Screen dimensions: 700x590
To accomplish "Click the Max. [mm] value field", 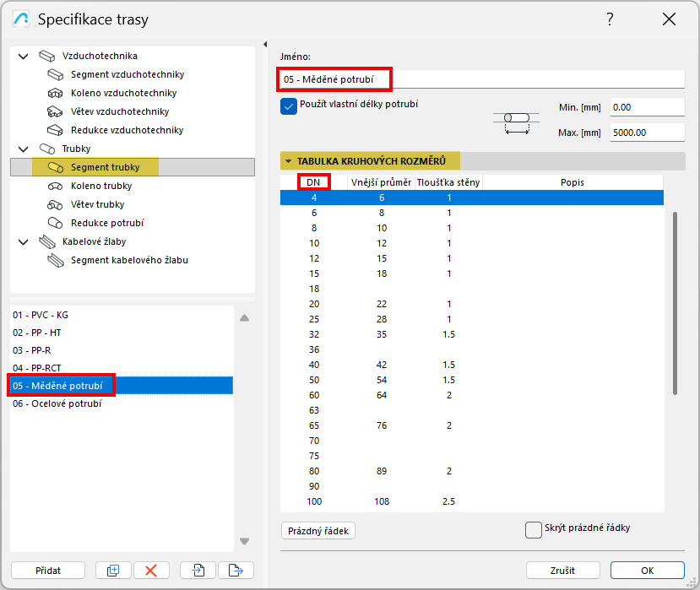I will coord(648,133).
